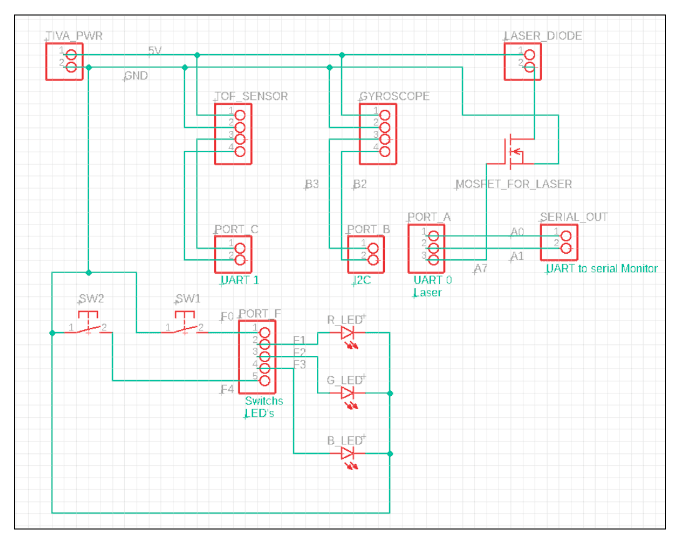
Task: Select the G_LED diode symbol
Action: (x=347, y=396)
